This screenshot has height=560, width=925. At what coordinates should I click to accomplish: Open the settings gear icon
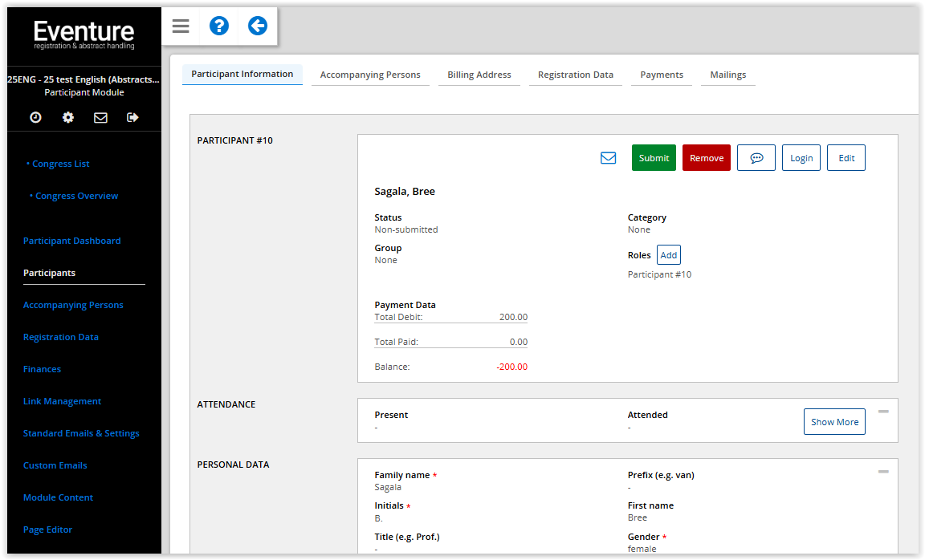point(68,117)
